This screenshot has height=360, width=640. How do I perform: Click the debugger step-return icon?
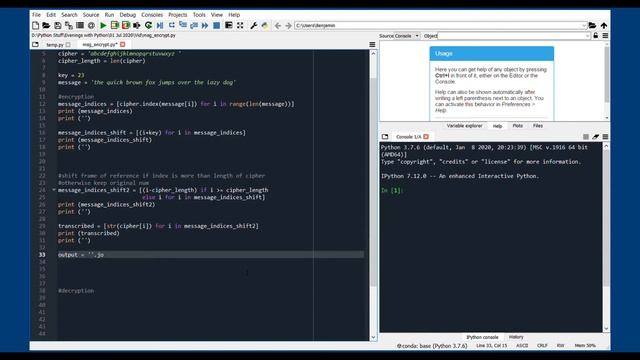[193, 25]
